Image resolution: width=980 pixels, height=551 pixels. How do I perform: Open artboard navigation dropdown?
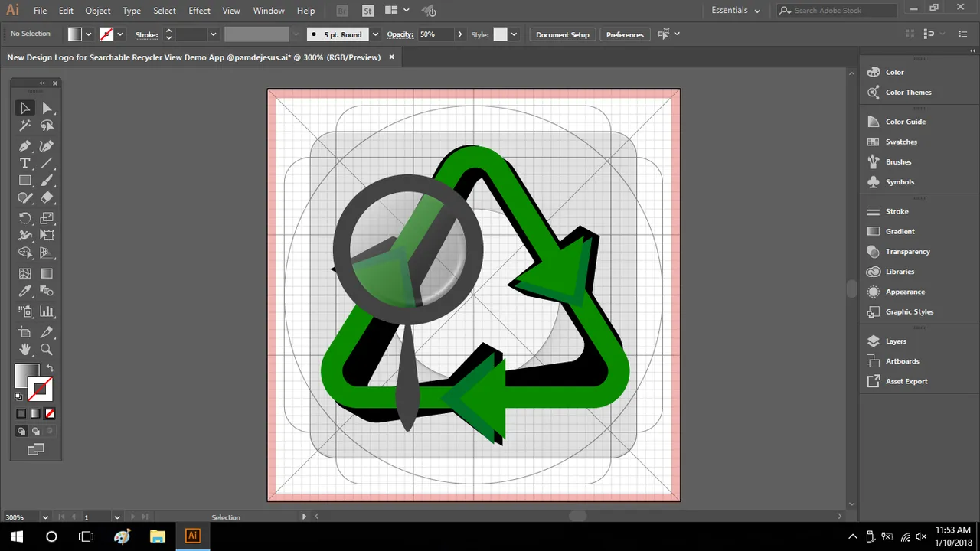116,517
